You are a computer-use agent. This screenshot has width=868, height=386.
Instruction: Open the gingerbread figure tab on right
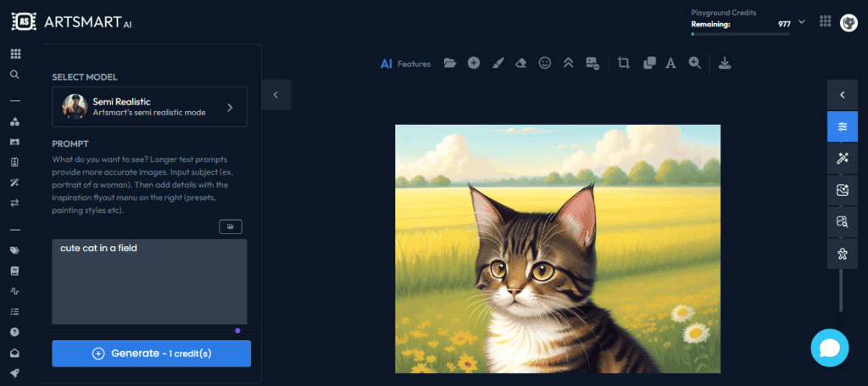(843, 254)
